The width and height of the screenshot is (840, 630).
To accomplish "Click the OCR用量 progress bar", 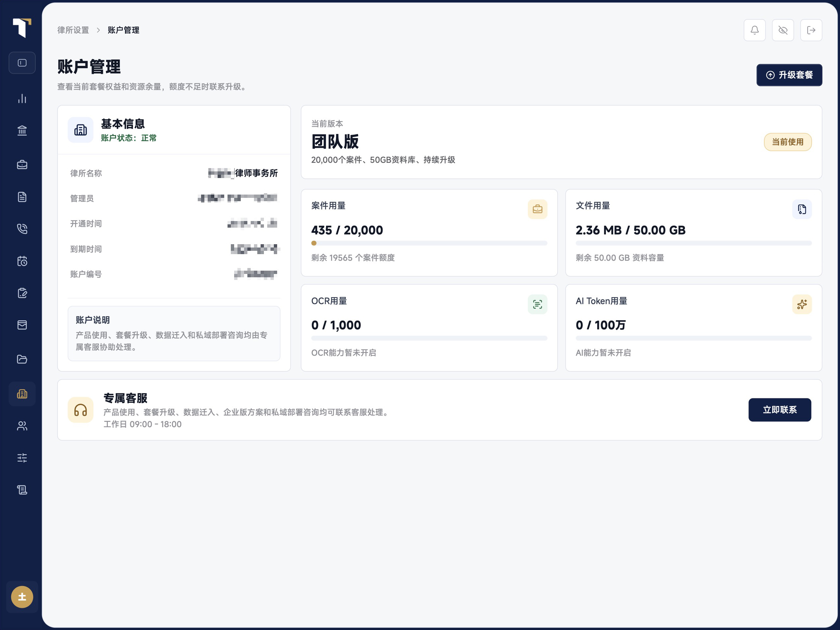I will [x=429, y=338].
